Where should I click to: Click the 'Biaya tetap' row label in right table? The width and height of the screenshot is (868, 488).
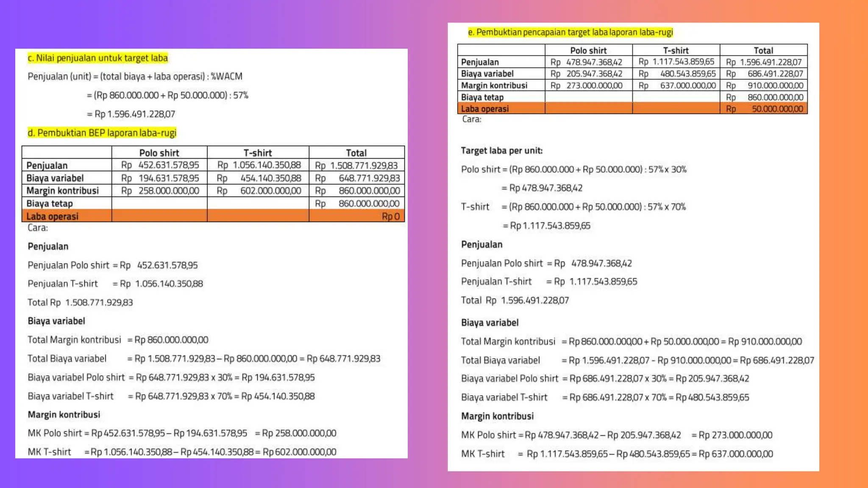click(x=482, y=97)
